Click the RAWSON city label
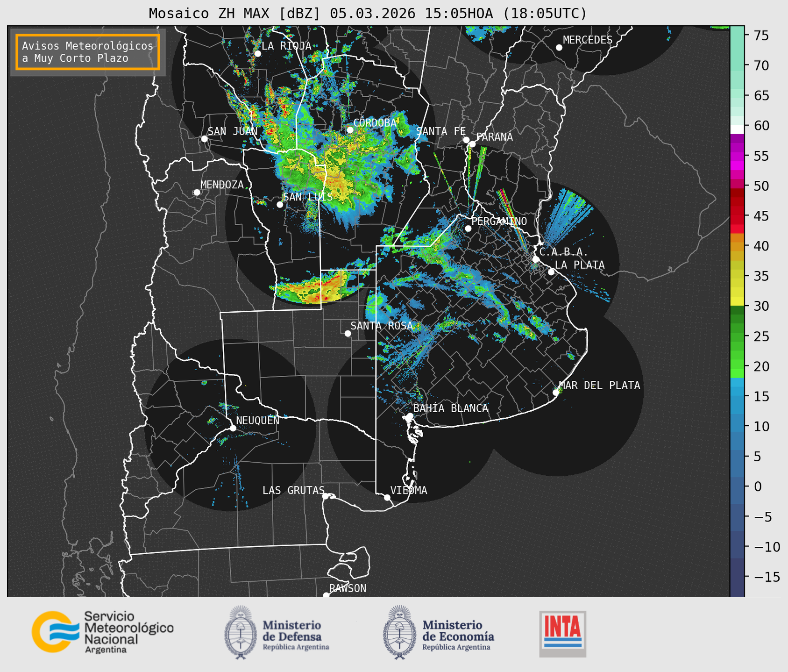 (x=348, y=588)
